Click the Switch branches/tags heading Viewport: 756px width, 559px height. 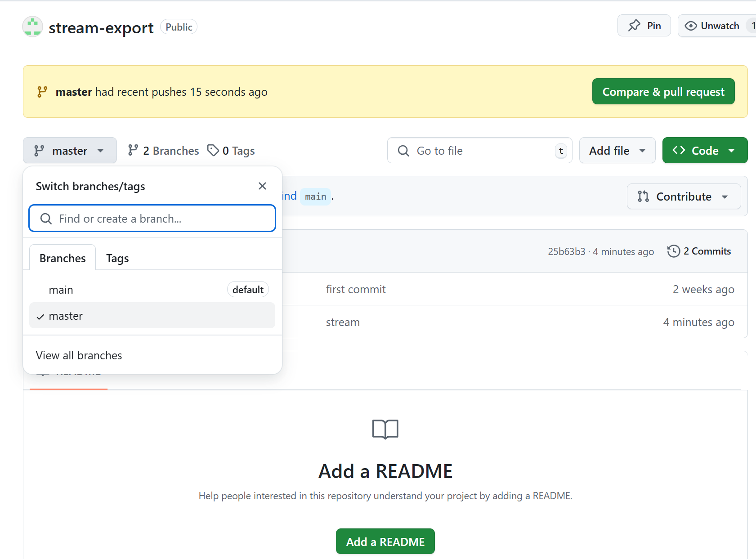click(90, 186)
